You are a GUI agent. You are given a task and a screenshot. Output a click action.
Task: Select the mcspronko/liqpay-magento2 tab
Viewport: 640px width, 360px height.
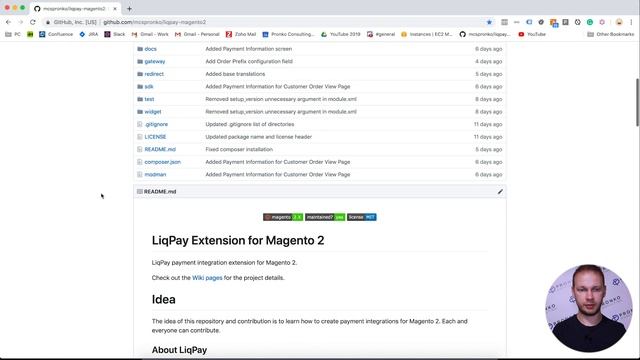[x=75, y=9]
